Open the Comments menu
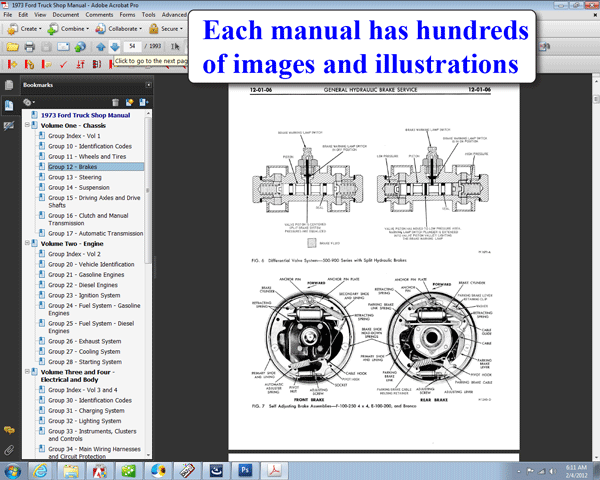The image size is (600, 480). pyautogui.click(x=99, y=15)
